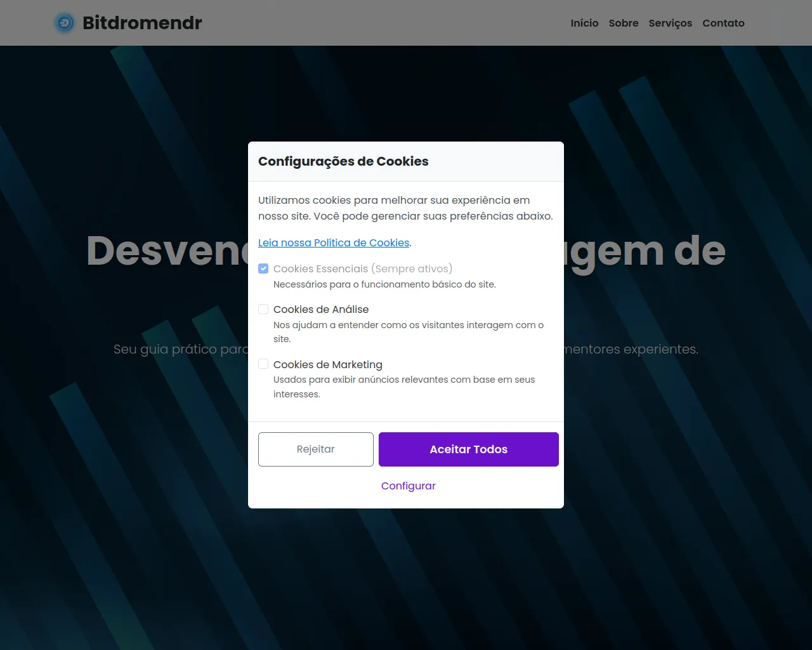Click the Cookies de Análise label text

(x=321, y=309)
